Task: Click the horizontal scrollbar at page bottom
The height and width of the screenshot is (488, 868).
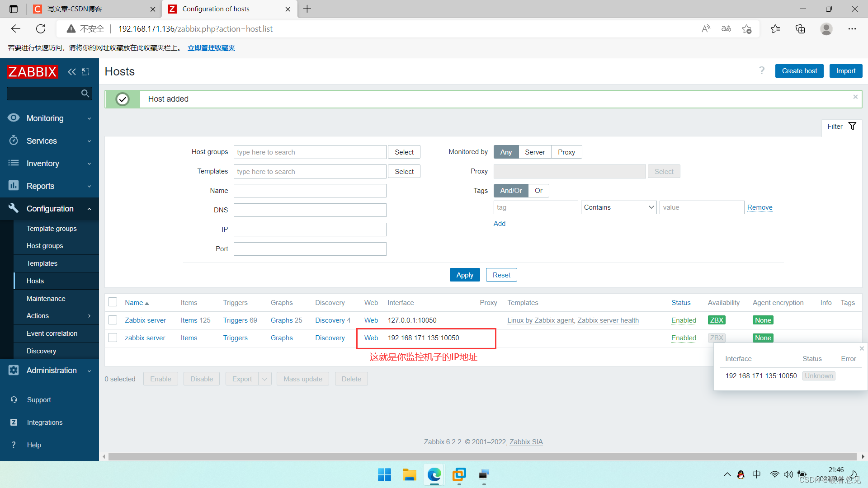Action: point(482,456)
